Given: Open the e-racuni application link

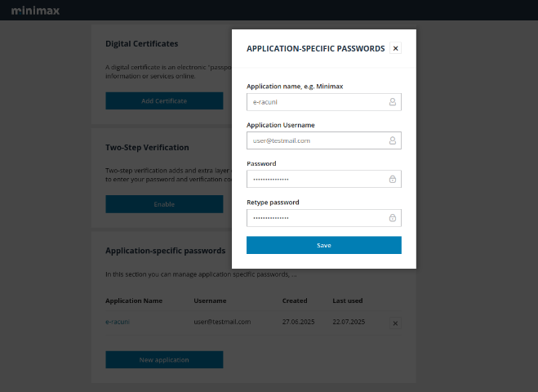Looking at the screenshot, I should (x=118, y=322).
